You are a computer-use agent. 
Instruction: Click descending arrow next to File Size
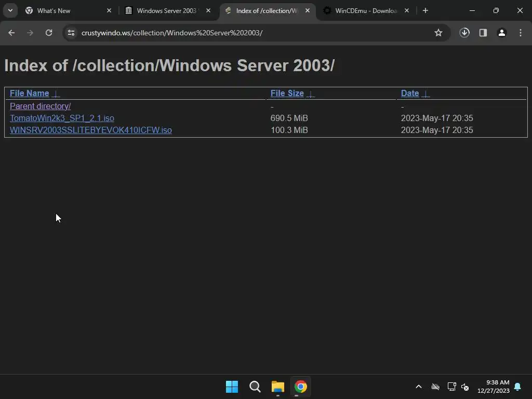311,94
